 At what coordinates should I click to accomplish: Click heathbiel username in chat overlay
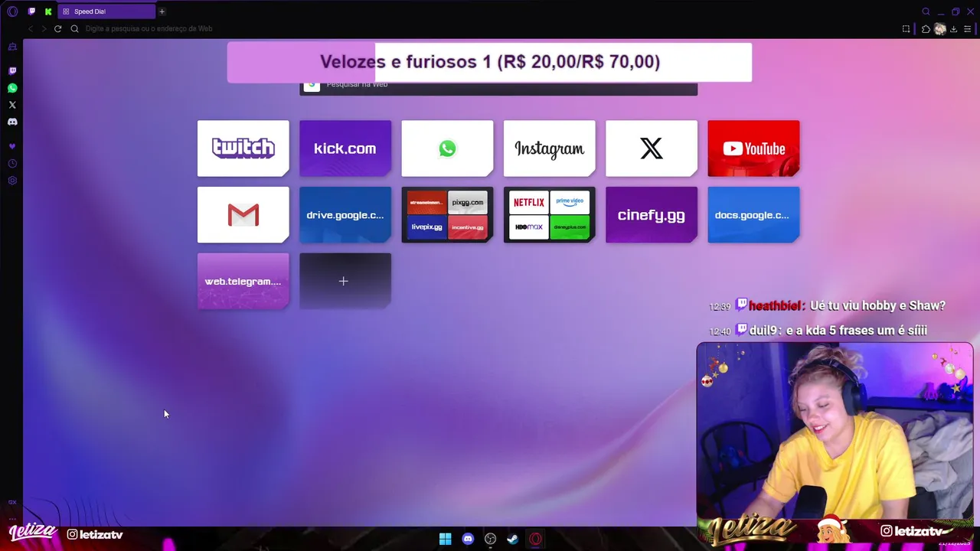pos(775,305)
